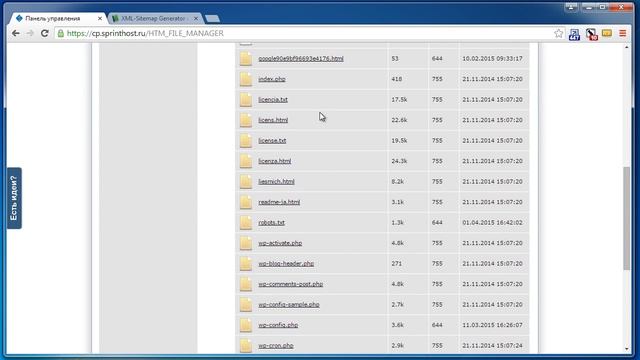Open the liesmich.html file link

pos(276,181)
